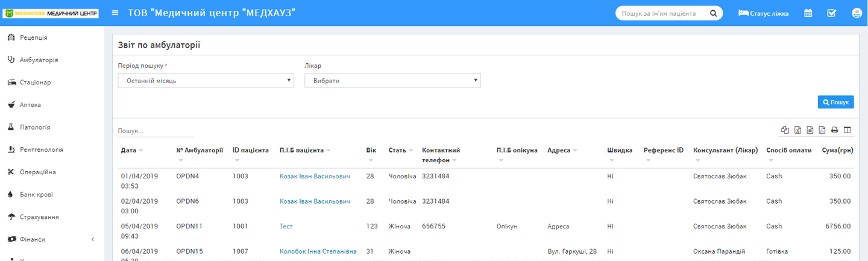
Task: Click the address Вул. Гаркуші, 28
Action: pyautogui.click(x=572, y=251)
